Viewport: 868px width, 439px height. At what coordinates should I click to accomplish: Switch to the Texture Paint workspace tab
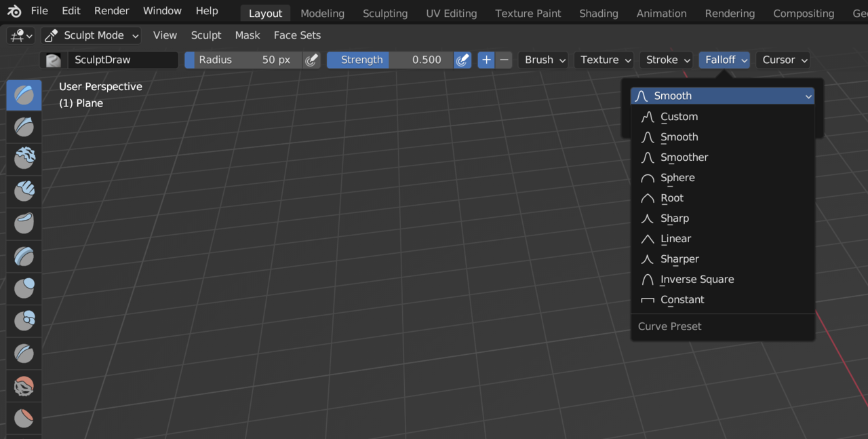click(x=528, y=14)
